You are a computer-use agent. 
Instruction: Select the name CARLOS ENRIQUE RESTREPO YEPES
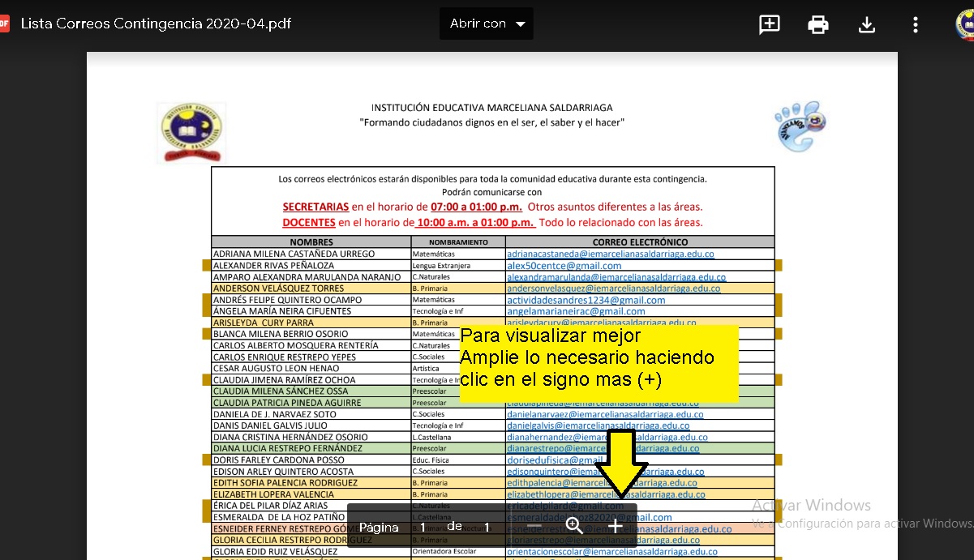284,357
